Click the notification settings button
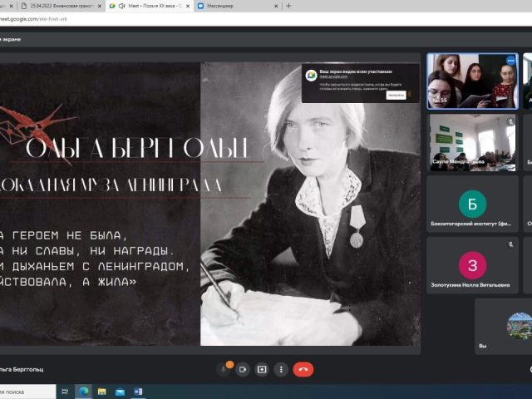The image size is (532, 399). tap(396, 96)
